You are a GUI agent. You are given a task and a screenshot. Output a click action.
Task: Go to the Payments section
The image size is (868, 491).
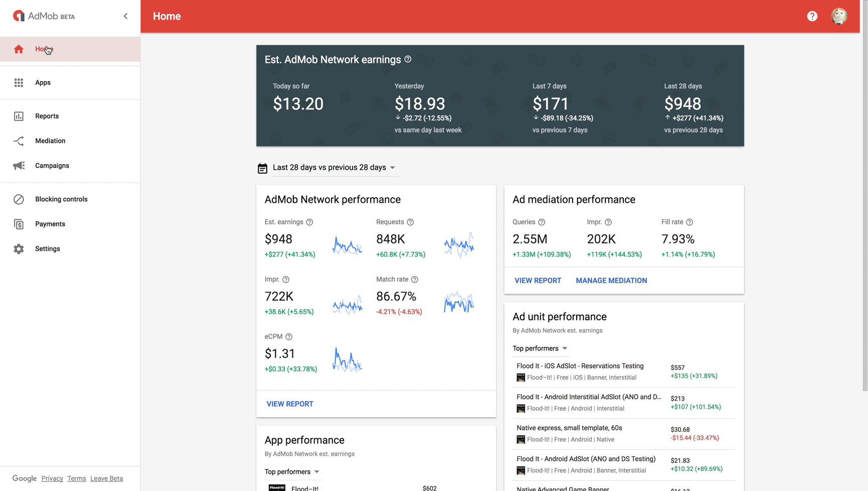coord(50,224)
